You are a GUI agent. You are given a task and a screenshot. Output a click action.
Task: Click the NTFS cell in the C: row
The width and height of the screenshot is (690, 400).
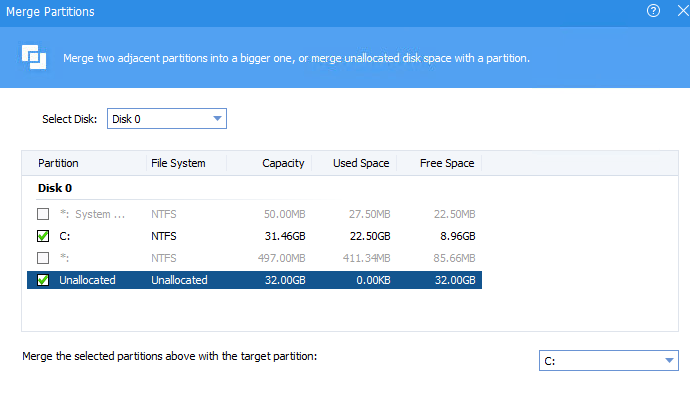[164, 236]
